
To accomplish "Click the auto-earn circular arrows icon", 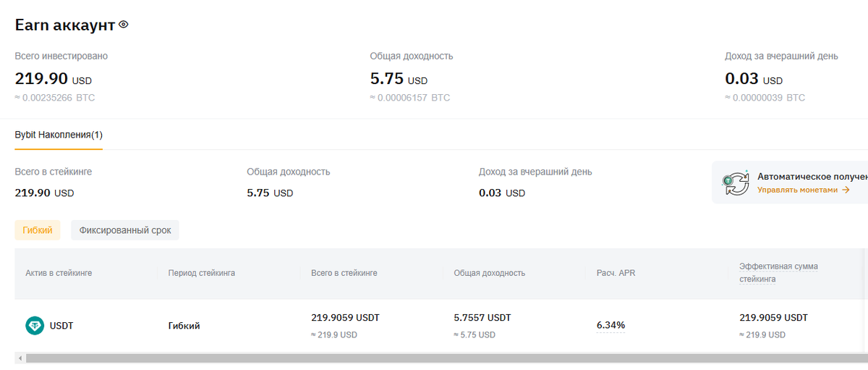I will pos(736,183).
